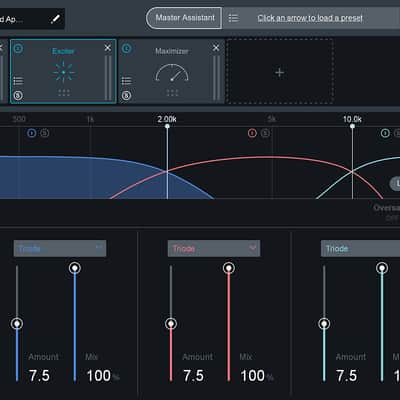Viewport: 400px width, 400px height.
Task: Solo the Exciter module with its S icon
Action: 18,96
